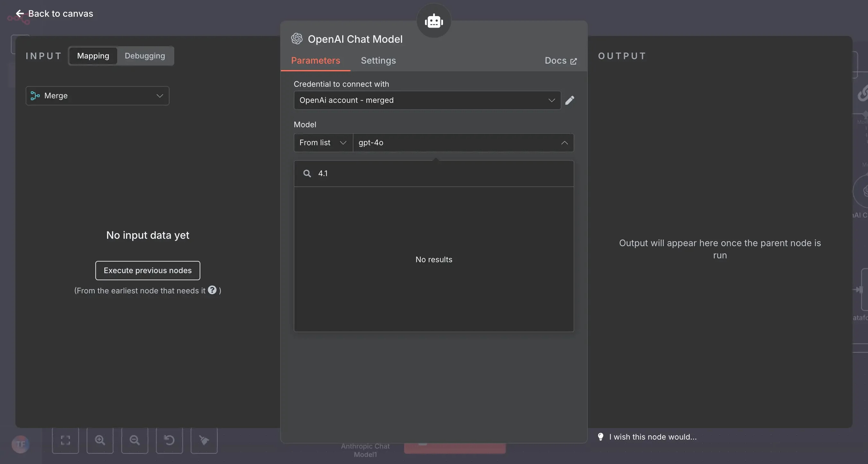Collapse the gpt-4o model dropdown
The image size is (868, 464).
pyautogui.click(x=463, y=143)
